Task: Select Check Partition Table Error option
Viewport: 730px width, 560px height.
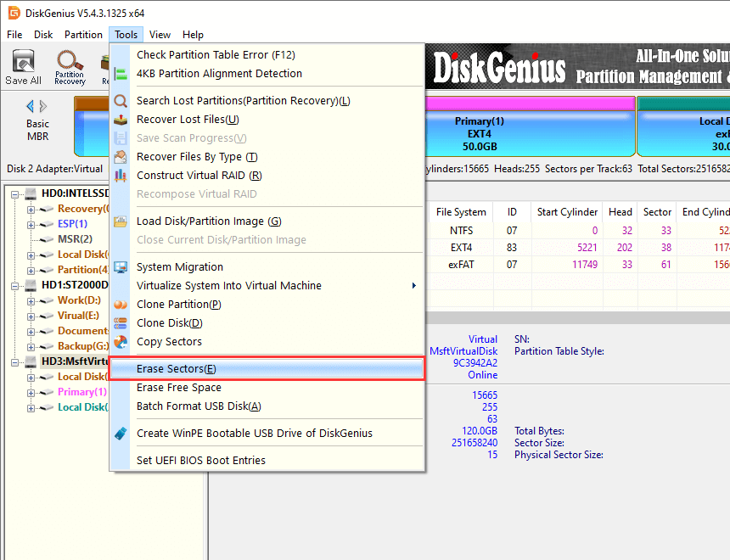Action: tap(216, 55)
